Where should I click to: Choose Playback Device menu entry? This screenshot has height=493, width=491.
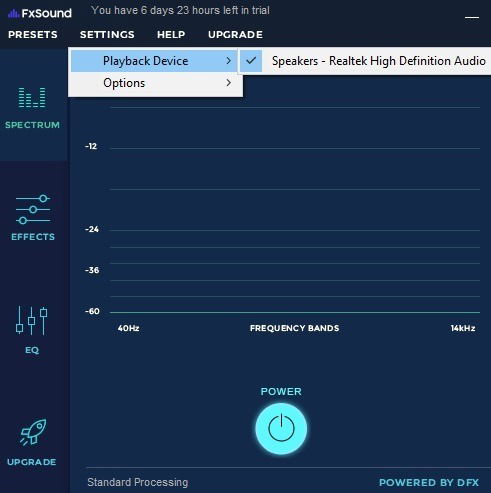point(154,61)
